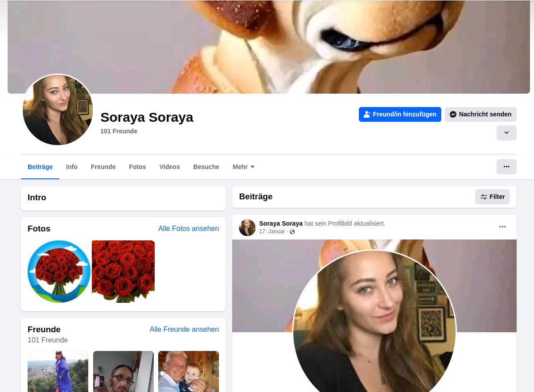Expand the chevron dropdown below Nachricht senden

point(506,133)
